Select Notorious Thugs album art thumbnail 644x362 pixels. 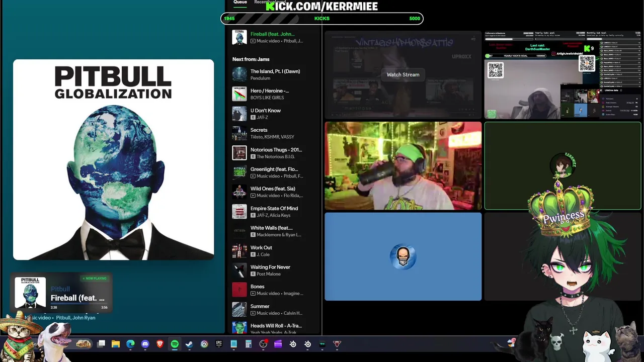239,153
